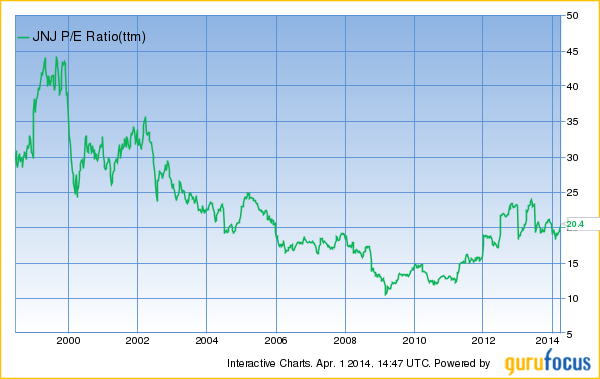Viewport: 600px width, 379px height.
Task: Select the 20.4 current value label
Action: (575, 224)
